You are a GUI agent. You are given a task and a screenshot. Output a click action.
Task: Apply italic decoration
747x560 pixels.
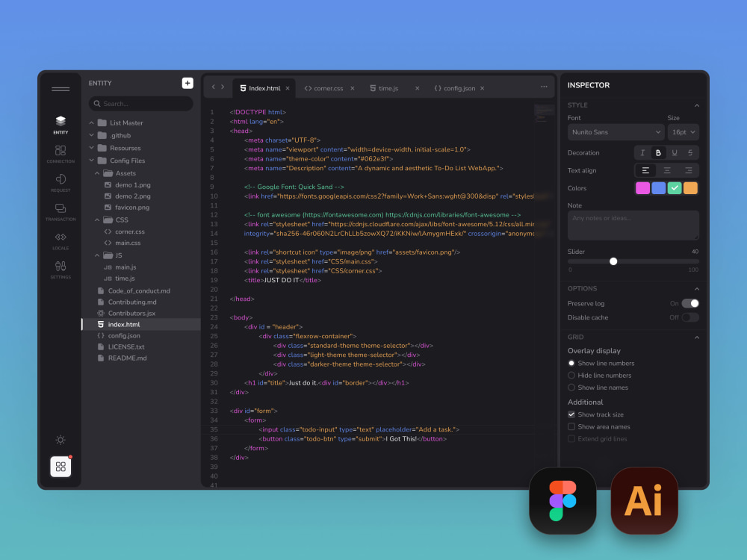coord(642,153)
